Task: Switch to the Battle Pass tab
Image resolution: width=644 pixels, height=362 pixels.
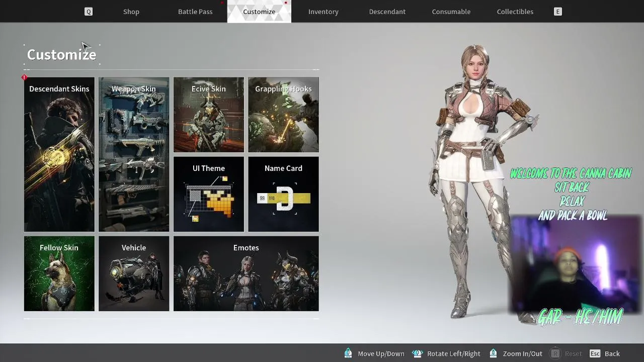Action: [x=195, y=12]
